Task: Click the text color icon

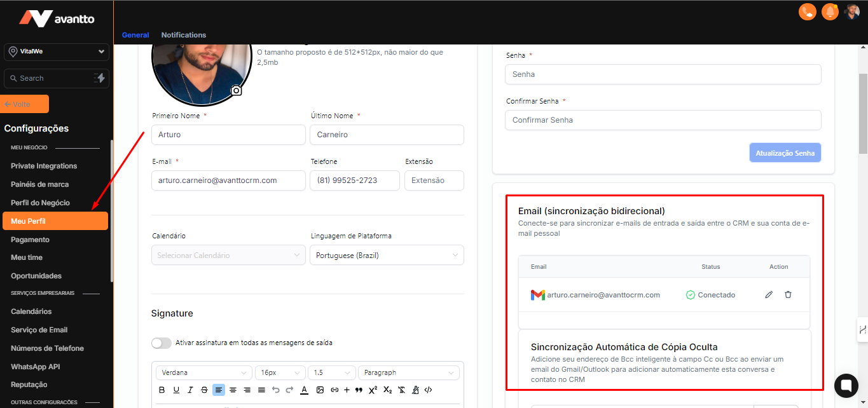Action: click(304, 390)
